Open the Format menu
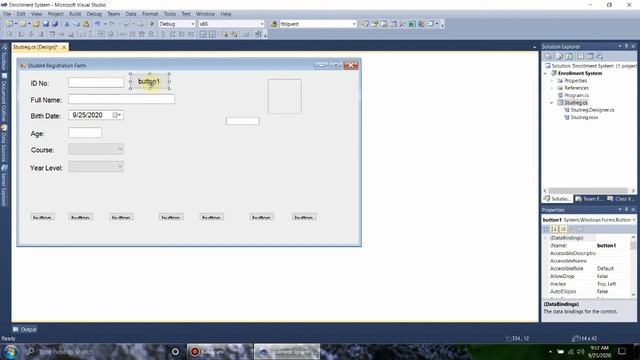The height and width of the screenshot is (360, 640). [x=150, y=14]
